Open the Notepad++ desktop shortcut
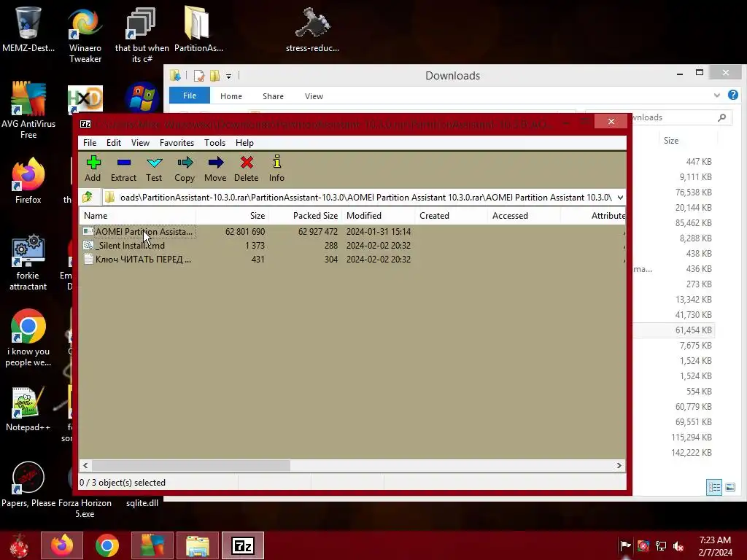 [x=28, y=408]
